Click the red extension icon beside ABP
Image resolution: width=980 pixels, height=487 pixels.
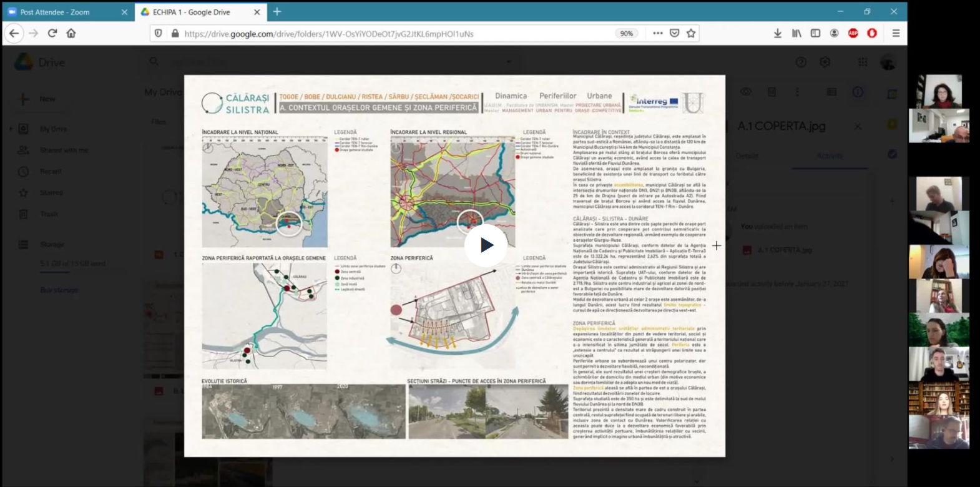(872, 34)
